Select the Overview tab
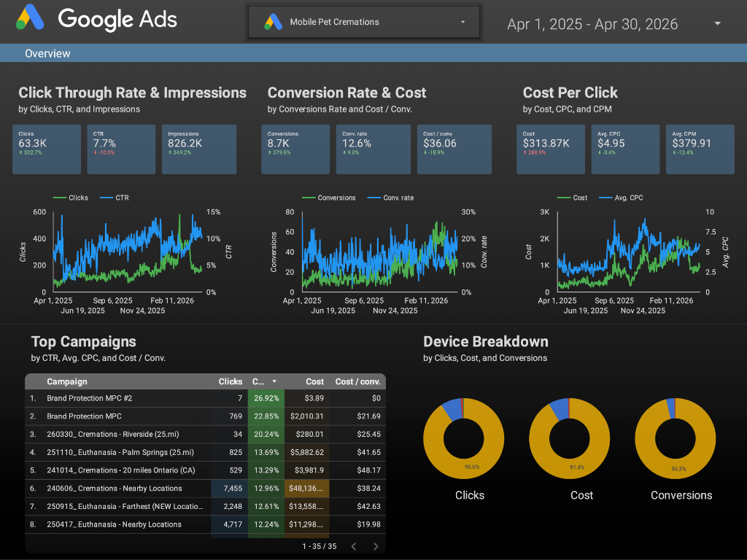The height and width of the screenshot is (560, 747). click(47, 53)
